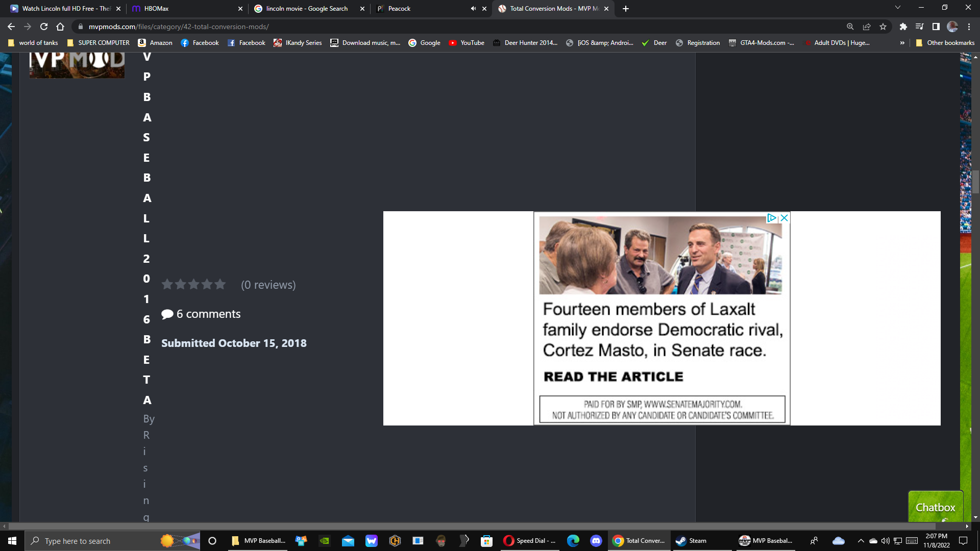Open Microsoft Edge from taskbar
980x551 pixels.
573,541
